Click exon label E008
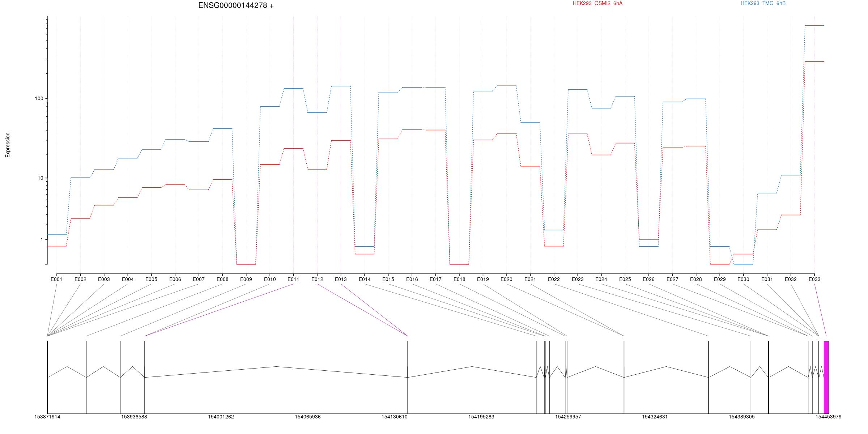Image resolution: width=868 pixels, height=434 pixels. (x=222, y=279)
